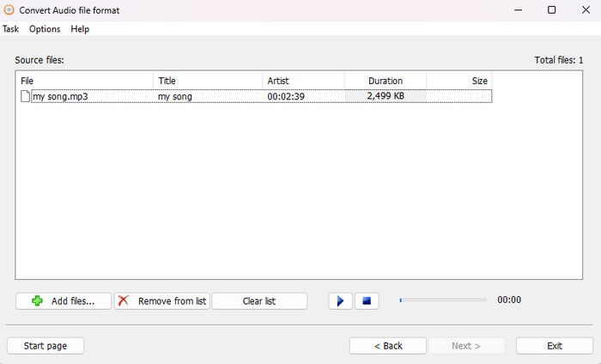The width and height of the screenshot is (601, 364).
Task: Go to the Start page
Action: tap(46, 346)
